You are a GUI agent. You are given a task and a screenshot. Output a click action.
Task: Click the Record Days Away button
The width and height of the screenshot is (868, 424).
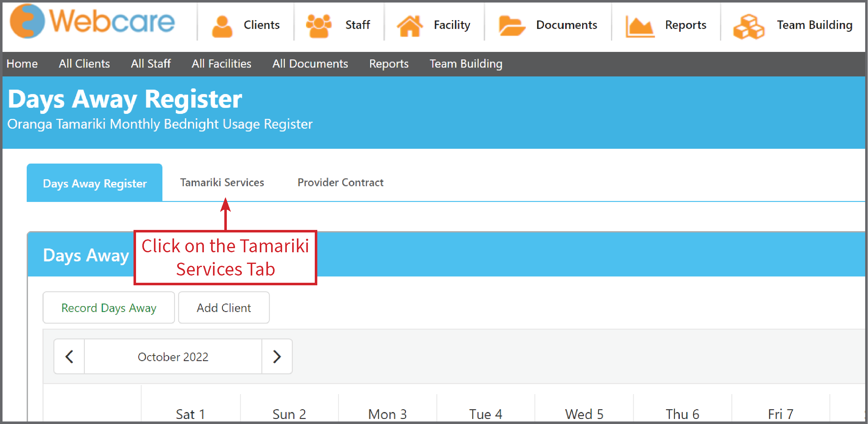(108, 308)
